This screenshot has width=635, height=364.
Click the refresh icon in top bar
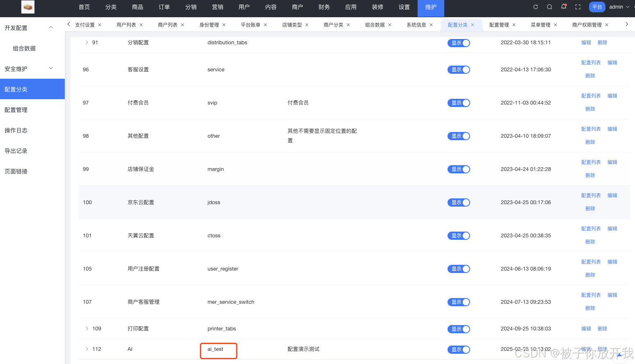tap(535, 7)
